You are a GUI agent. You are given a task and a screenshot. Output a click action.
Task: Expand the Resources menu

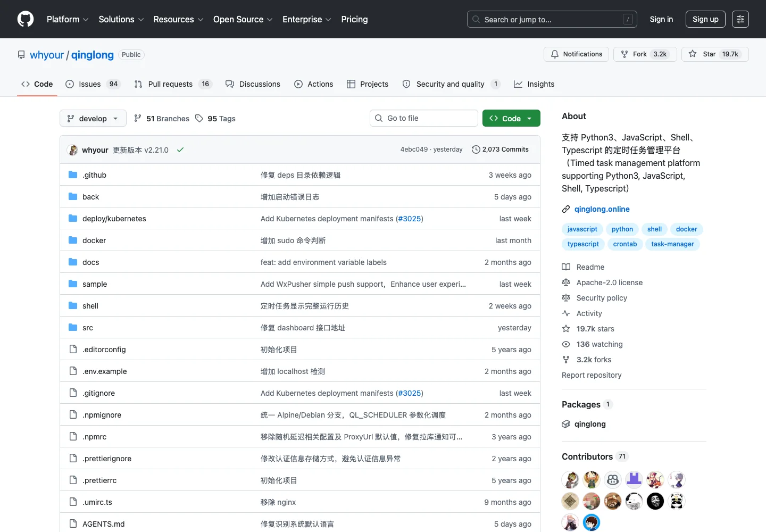(x=178, y=19)
